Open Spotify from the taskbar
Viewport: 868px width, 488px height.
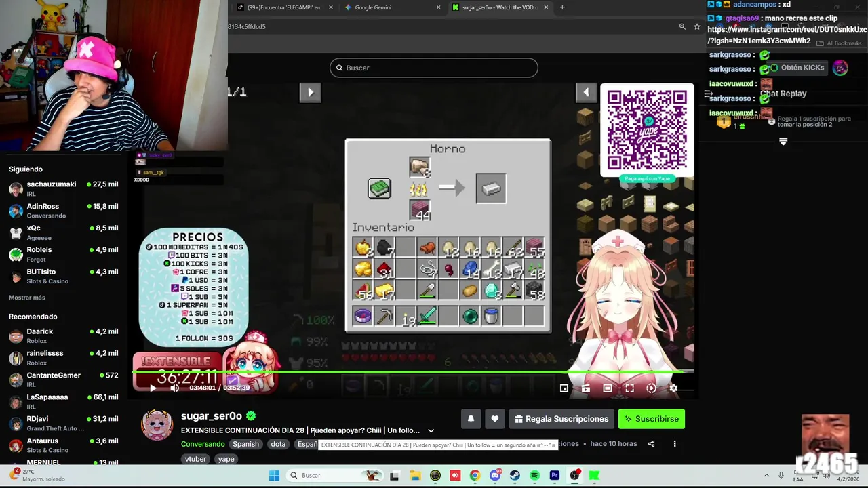pos(534,476)
